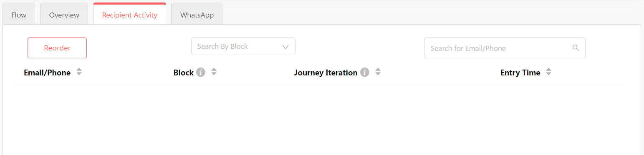Switch to the Flow tab

pos(19,15)
